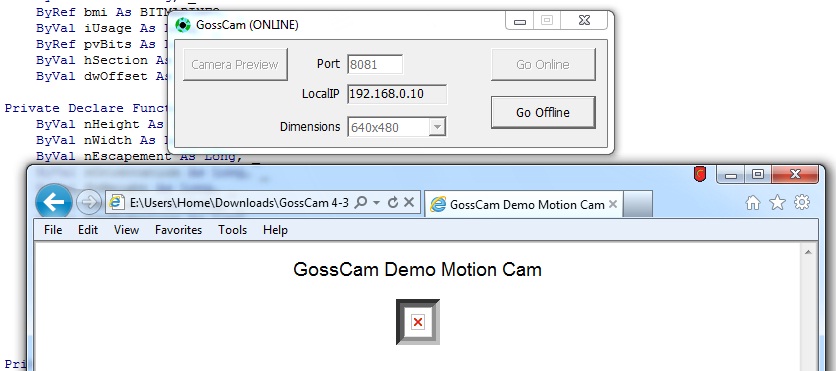Click the Dimensions label in GossCam
This screenshot has height=371, width=836.
[x=310, y=127]
